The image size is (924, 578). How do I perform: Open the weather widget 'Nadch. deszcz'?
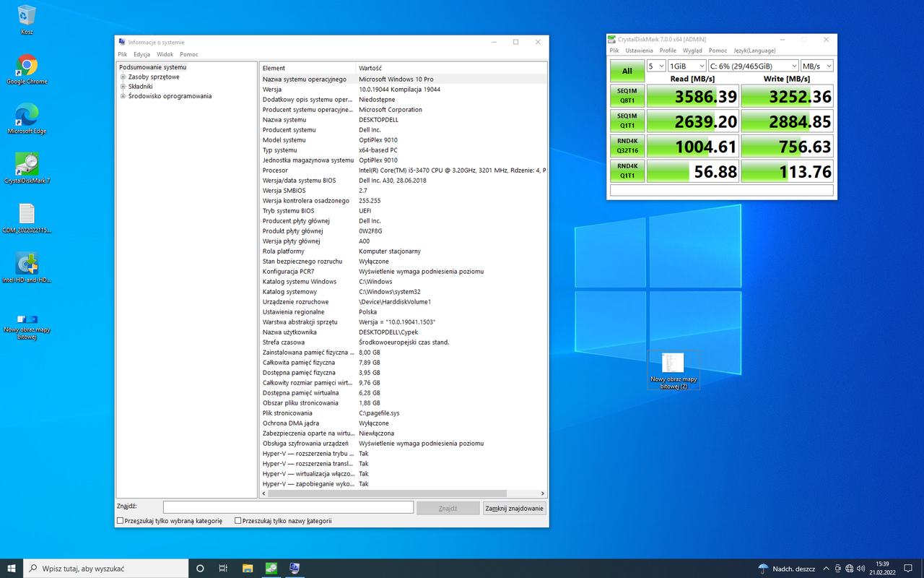click(787, 569)
